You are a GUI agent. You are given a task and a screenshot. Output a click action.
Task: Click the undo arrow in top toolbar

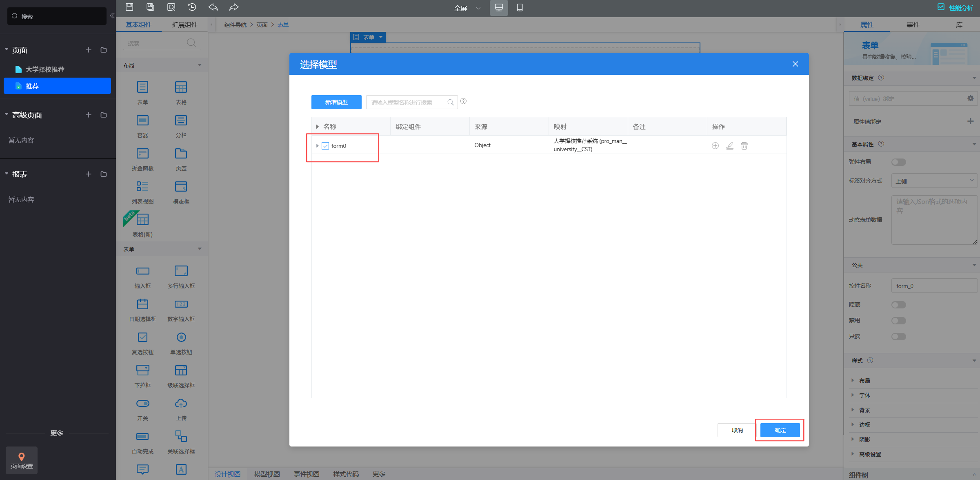click(x=213, y=7)
